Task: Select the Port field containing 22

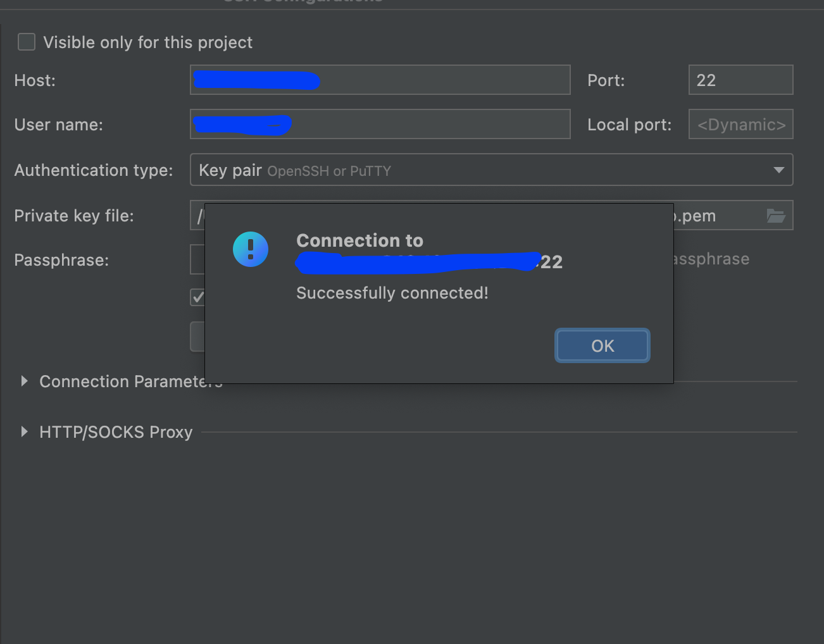Action: pyautogui.click(x=740, y=80)
